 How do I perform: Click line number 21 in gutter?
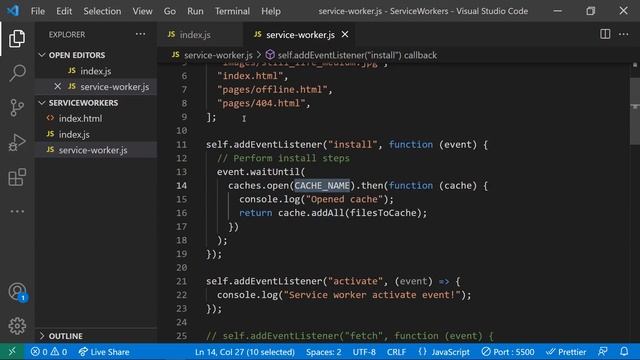(x=182, y=281)
